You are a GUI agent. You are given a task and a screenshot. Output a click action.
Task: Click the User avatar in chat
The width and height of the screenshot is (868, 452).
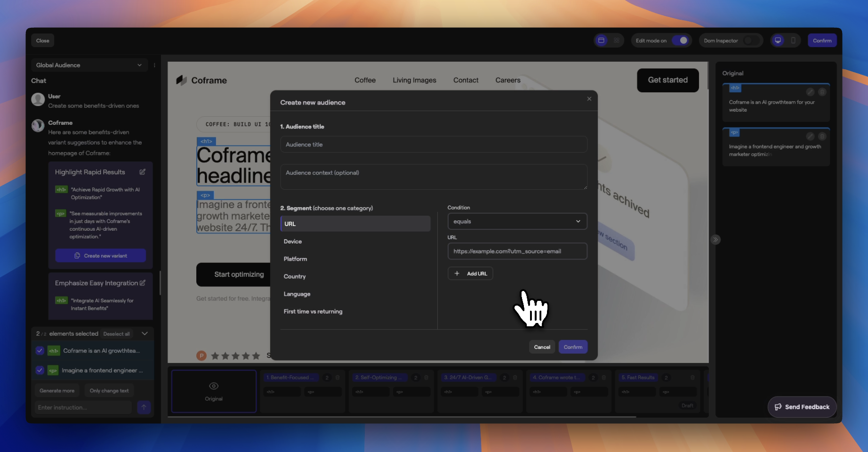pyautogui.click(x=38, y=99)
